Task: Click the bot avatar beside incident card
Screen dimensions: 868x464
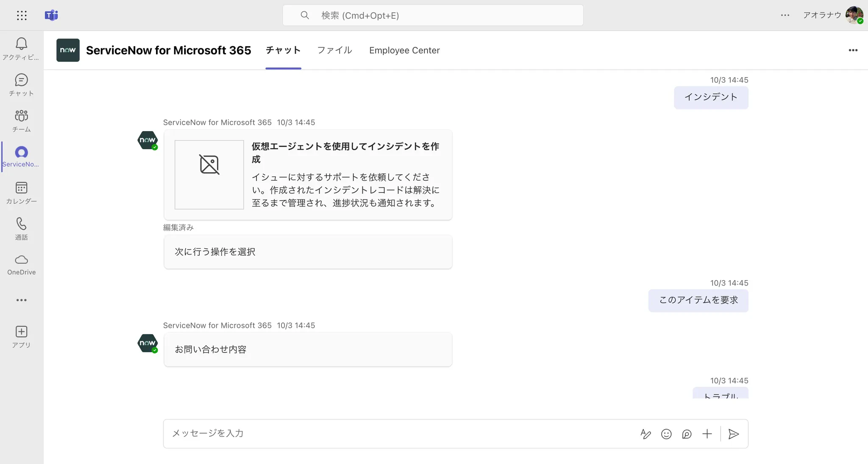Action: pyautogui.click(x=147, y=140)
